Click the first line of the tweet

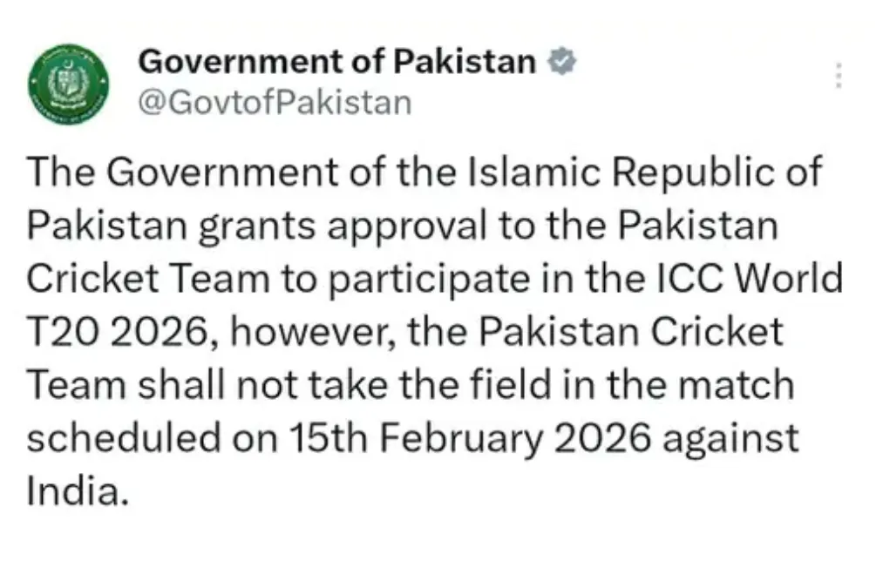coord(425,171)
